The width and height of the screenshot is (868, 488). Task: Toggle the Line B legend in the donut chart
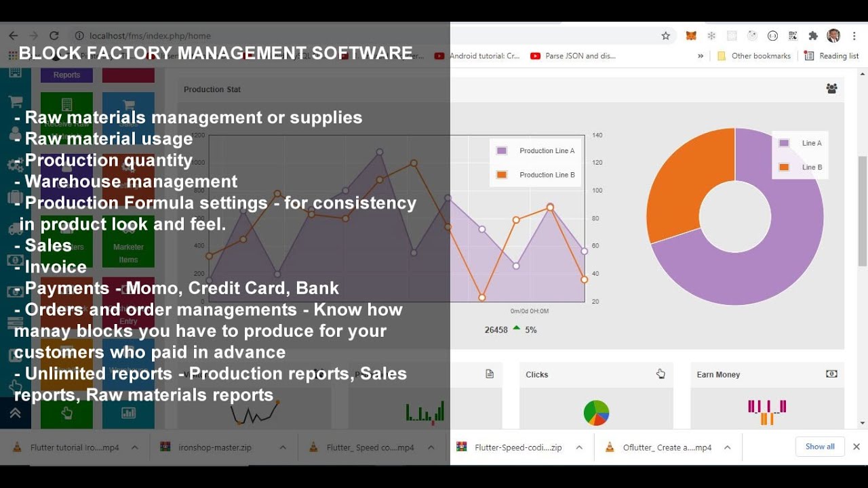[x=800, y=167]
